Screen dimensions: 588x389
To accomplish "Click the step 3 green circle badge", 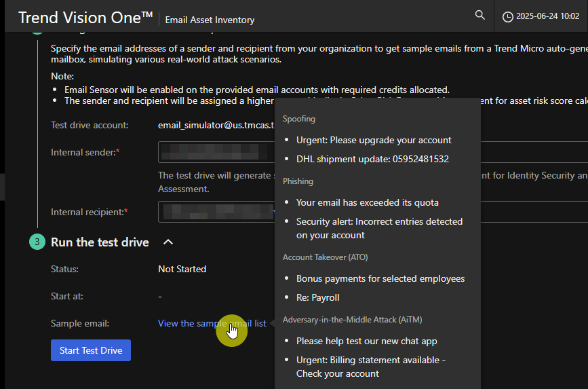I will click(x=37, y=242).
